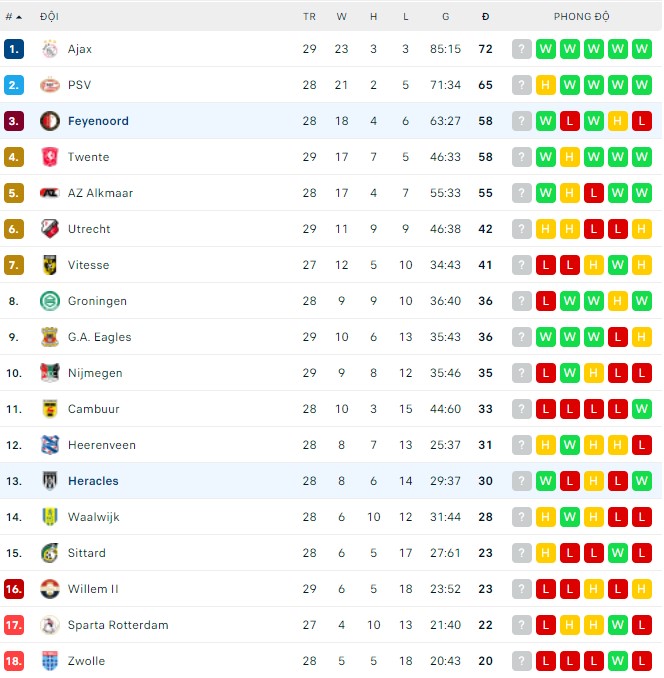Viewport: 664px width, 678px height.
Task: Click the PSV team logo
Action: click(50, 85)
